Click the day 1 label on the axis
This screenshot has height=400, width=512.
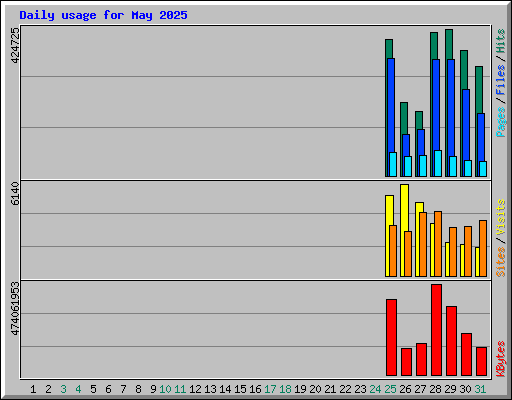[33, 389]
